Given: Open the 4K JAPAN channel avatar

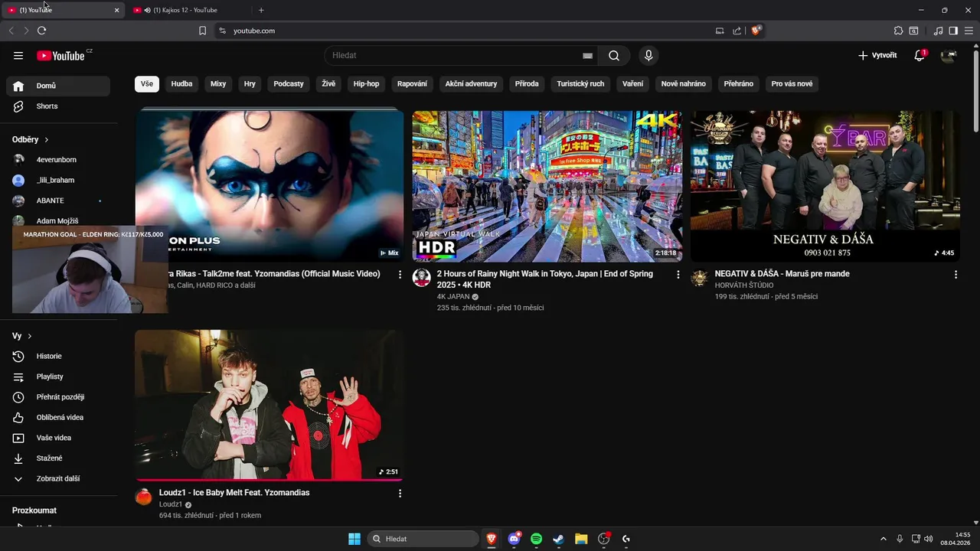Looking at the screenshot, I should click(x=422, y=277).
